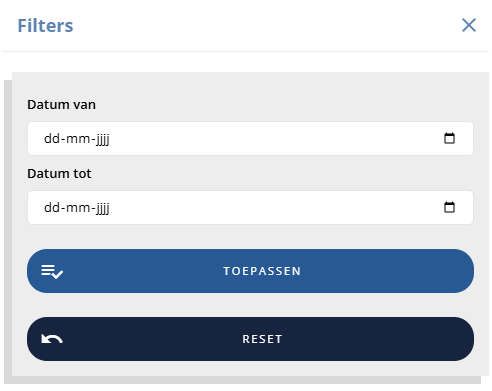
Task: Click the checklist icon on the Toepassen button
Action: (52, 271)
